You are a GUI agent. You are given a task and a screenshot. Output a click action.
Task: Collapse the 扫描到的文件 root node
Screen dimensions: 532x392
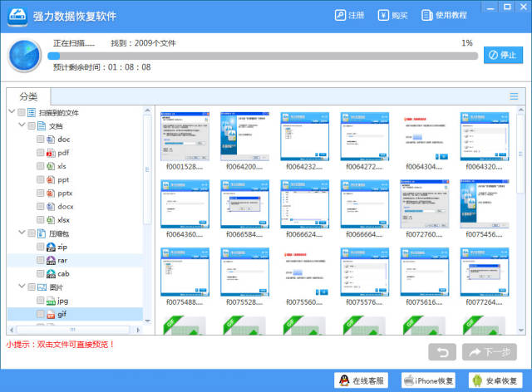[12, 111]
